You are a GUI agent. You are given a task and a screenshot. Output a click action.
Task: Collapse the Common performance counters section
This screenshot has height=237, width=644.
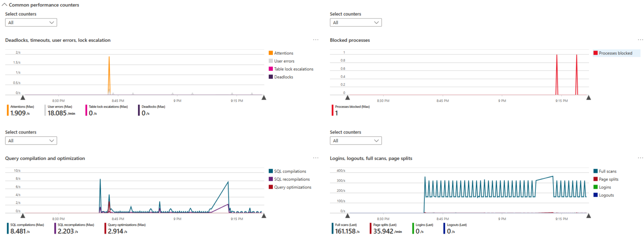click(5, 5)
